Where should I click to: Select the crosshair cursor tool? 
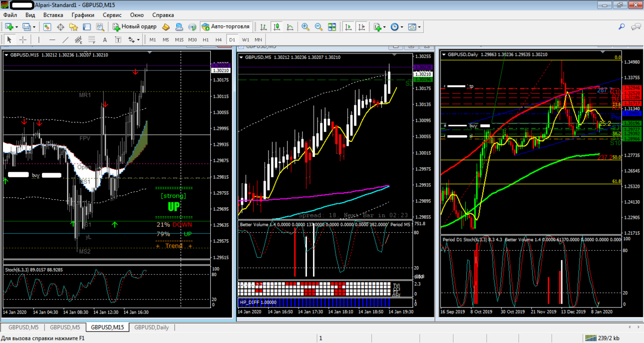(x=22, y=40)
